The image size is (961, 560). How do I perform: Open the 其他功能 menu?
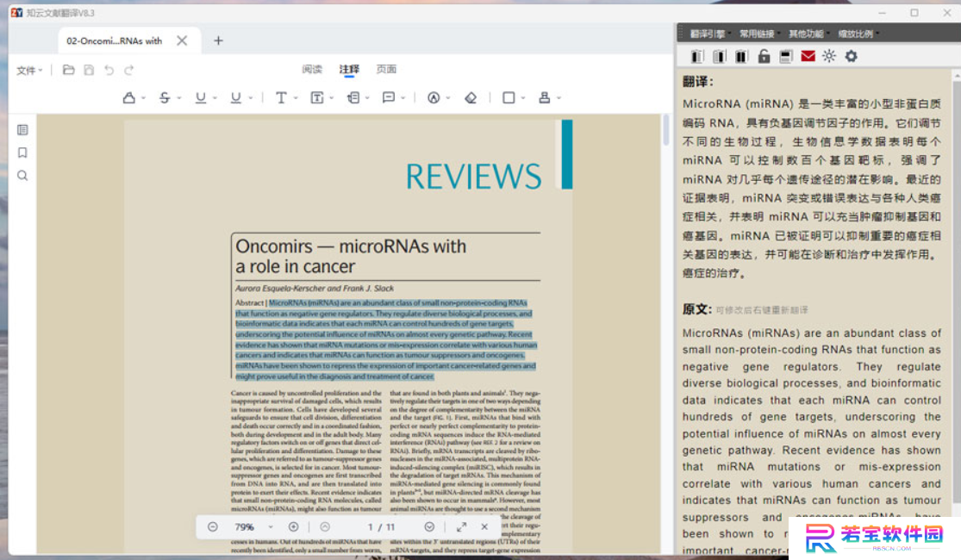point(808,34)
